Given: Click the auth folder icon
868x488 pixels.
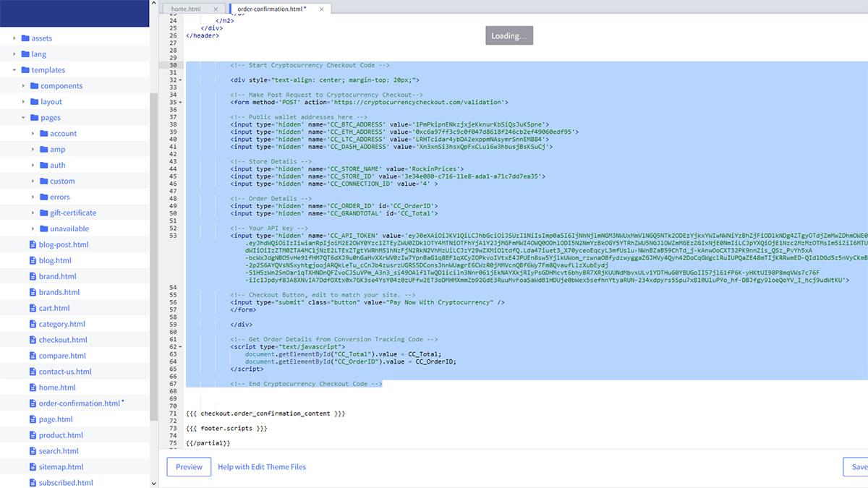Looking at the screenshot, I should 44,166.
